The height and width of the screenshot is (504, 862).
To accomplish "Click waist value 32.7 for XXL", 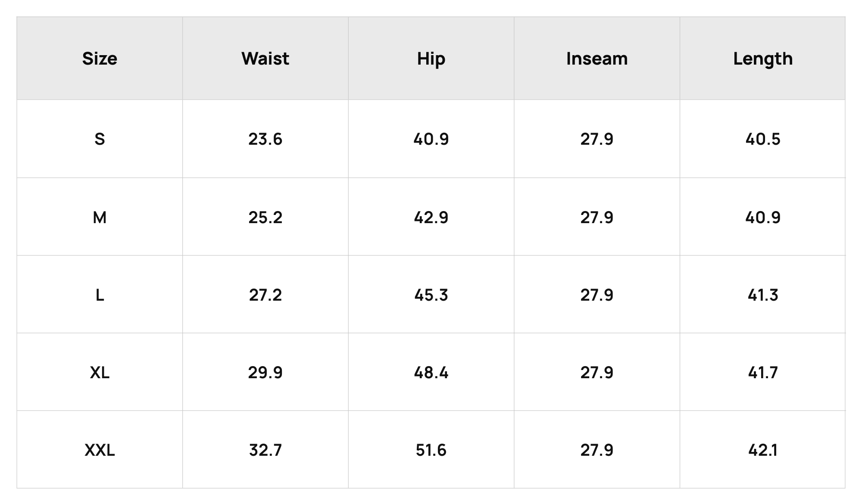I will (265, 450).
